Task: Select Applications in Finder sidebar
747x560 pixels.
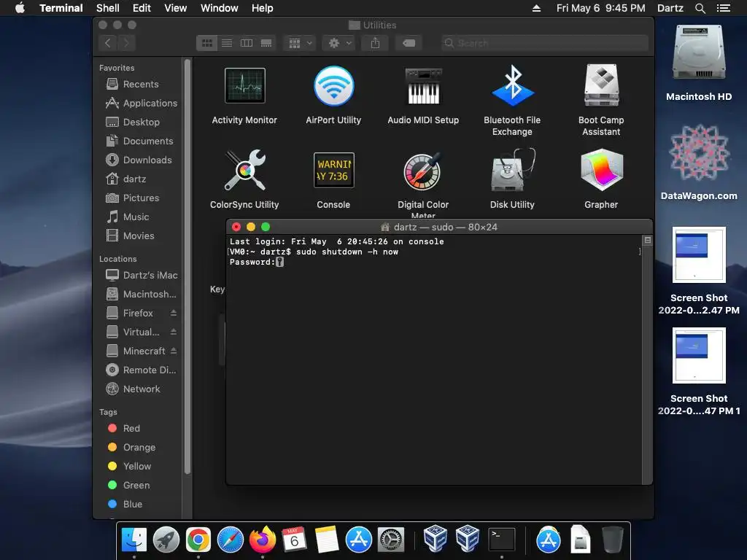Action: pyautogui.click(x=141, y=104)
